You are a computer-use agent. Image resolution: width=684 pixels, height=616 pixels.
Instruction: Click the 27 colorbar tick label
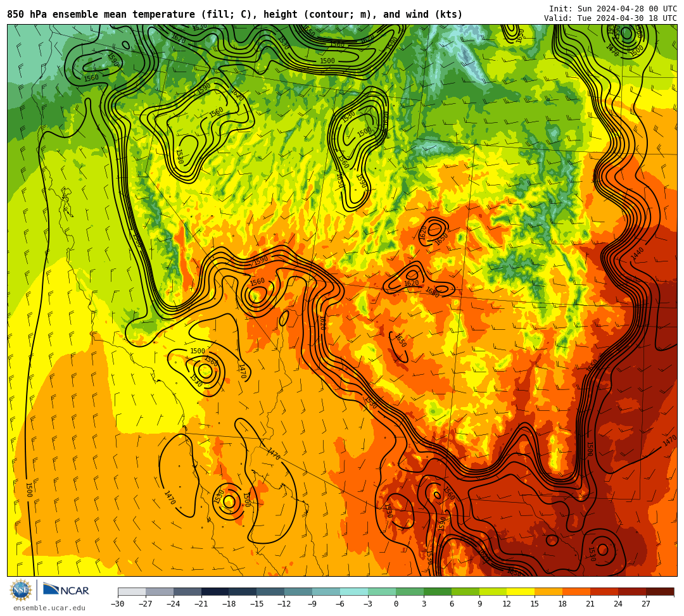(646, 604)
